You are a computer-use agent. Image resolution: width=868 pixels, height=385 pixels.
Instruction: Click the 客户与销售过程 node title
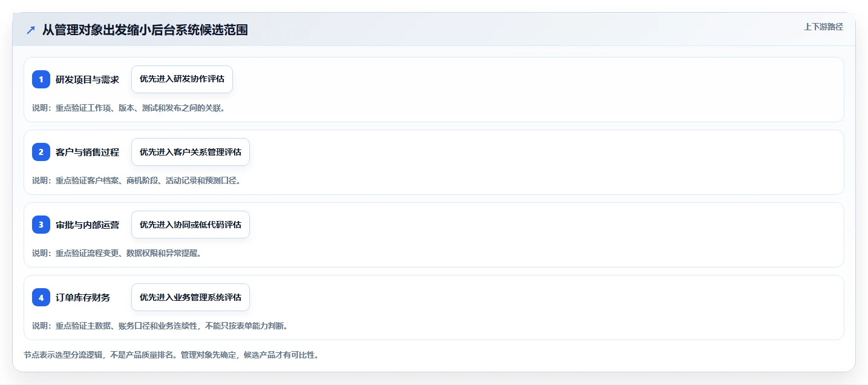[88, 152]
